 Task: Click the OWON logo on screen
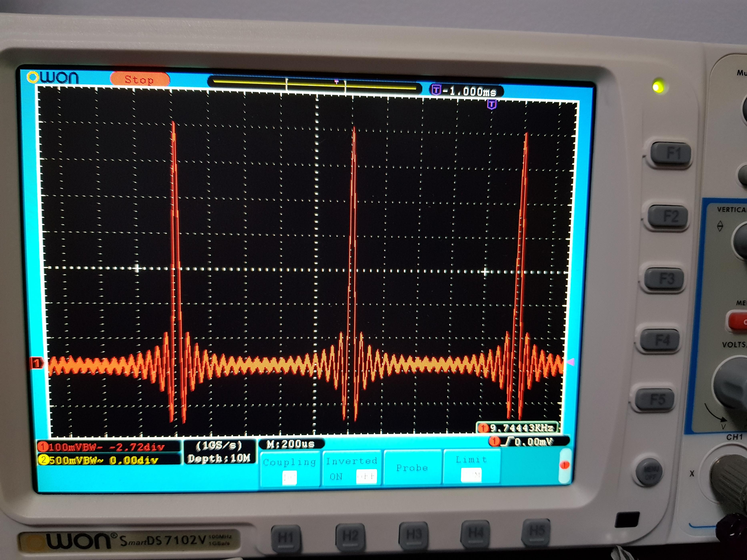pos(53,78)
